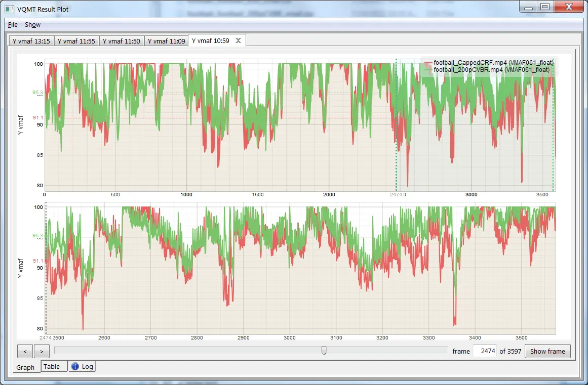Close the Y vmaf 10:59 tab
The height and width of the screenshot is (385, 588).
pyautogui.click(x=239, y=40)
